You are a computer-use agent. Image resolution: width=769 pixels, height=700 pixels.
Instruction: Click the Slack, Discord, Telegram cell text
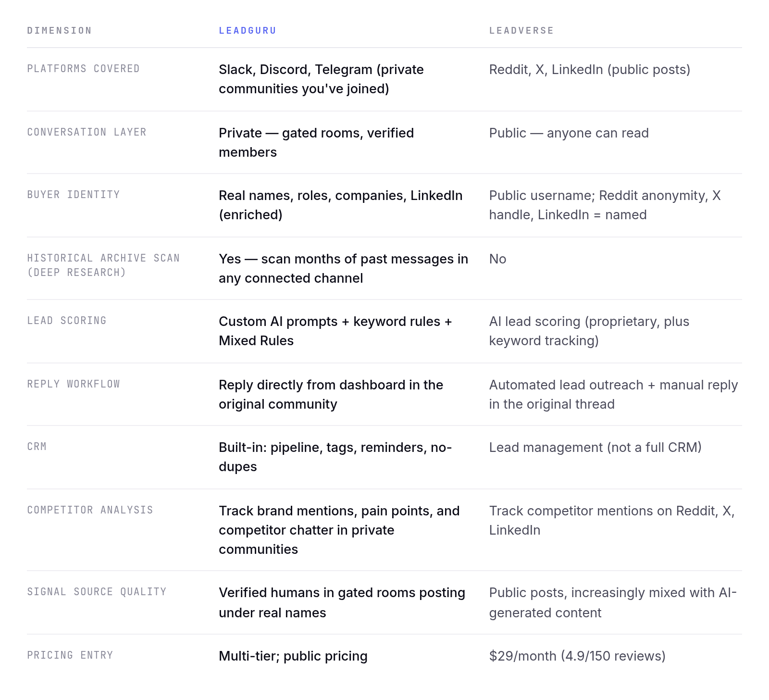point(321,79)
